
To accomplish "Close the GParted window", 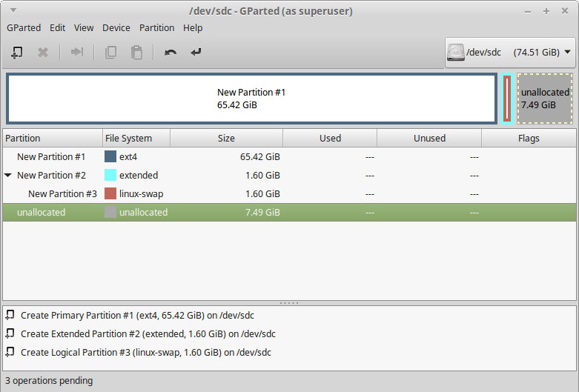I will point(565,11).
